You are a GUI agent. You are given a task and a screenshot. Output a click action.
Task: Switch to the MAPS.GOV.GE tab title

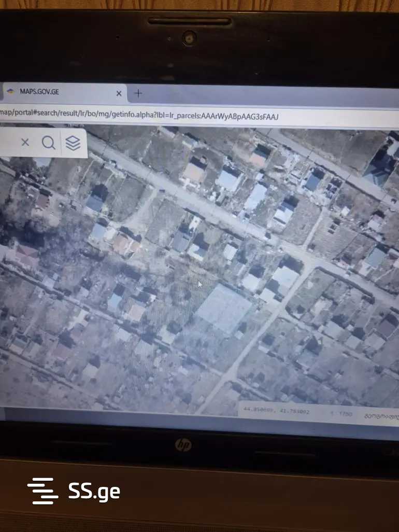click(x=39, y=92)
